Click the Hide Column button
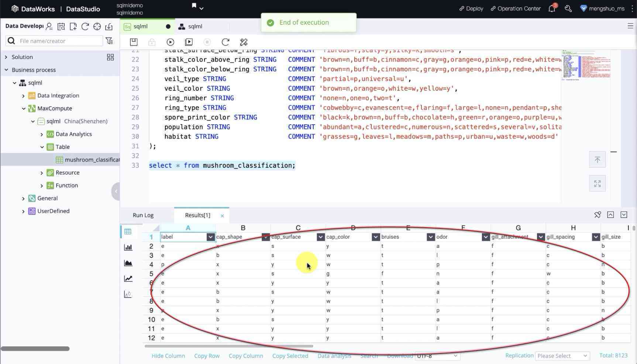This screenshot has width=637, height=364. pos(168,356)
